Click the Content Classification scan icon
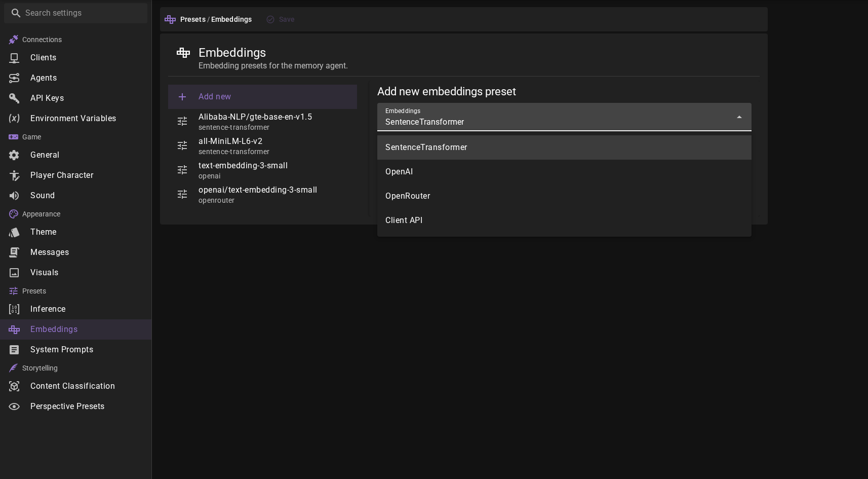This screenshot has height=479, width=868. tap(14, 386)
